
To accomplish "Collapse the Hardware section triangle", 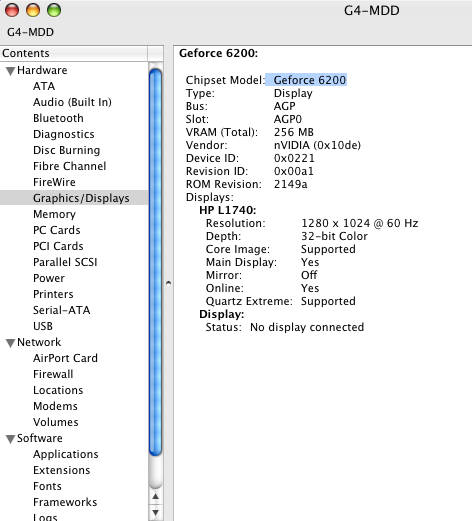I will click(x=10, y=71).
